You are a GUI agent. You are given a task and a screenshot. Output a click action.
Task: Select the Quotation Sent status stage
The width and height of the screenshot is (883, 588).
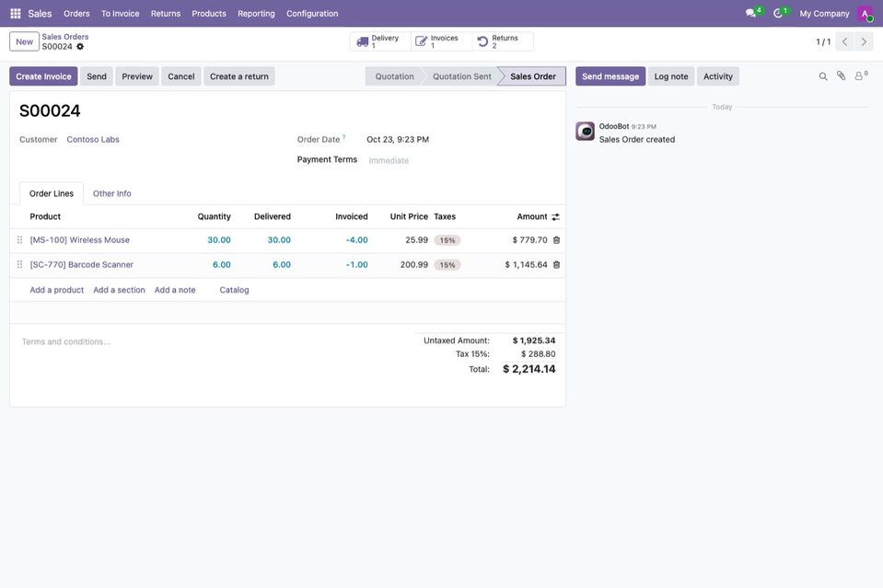click(462, 76)
